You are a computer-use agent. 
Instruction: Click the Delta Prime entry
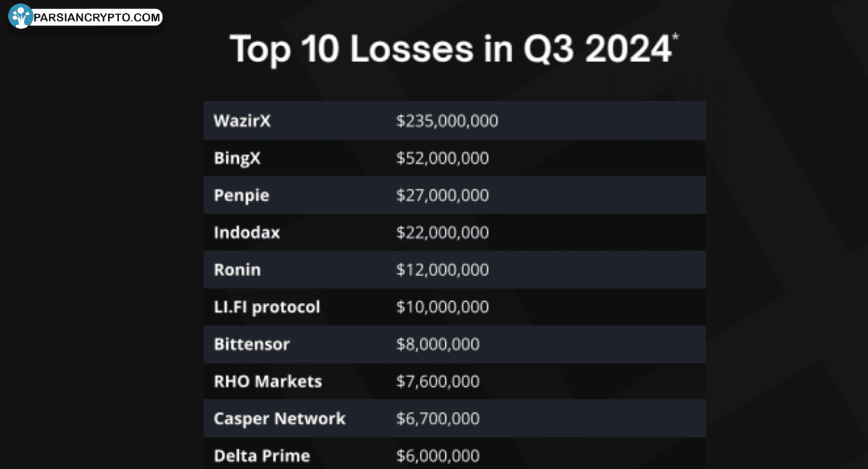click(262, 456)
